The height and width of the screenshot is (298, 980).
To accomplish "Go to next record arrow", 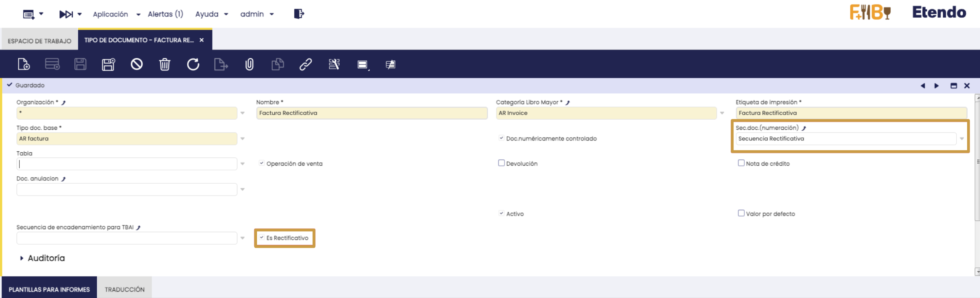I will point(936,86).
